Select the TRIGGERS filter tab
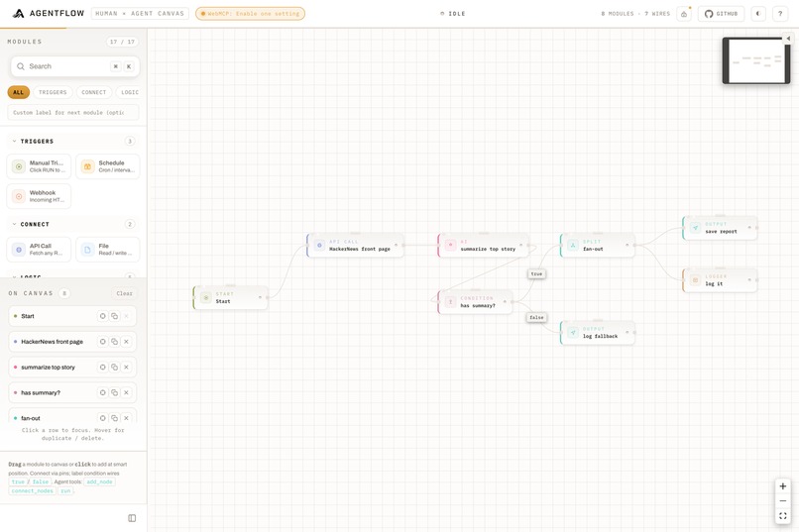This screenshot has width=799, height=532. coord(53,92)
